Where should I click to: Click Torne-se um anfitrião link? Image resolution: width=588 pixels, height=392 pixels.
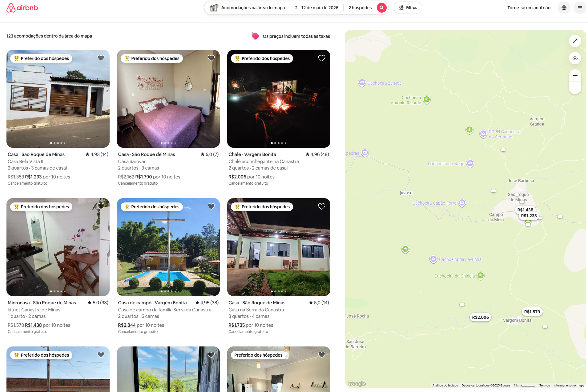(x=529, y=8)
